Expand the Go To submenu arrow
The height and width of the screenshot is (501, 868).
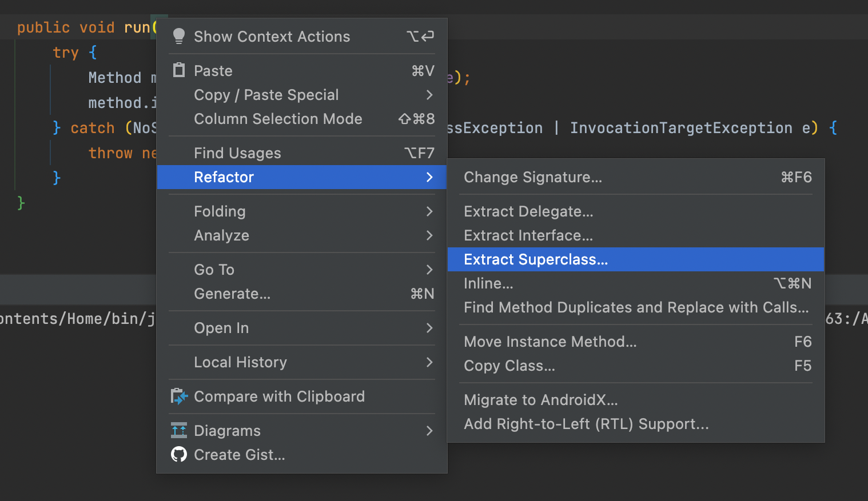[429, 270]
